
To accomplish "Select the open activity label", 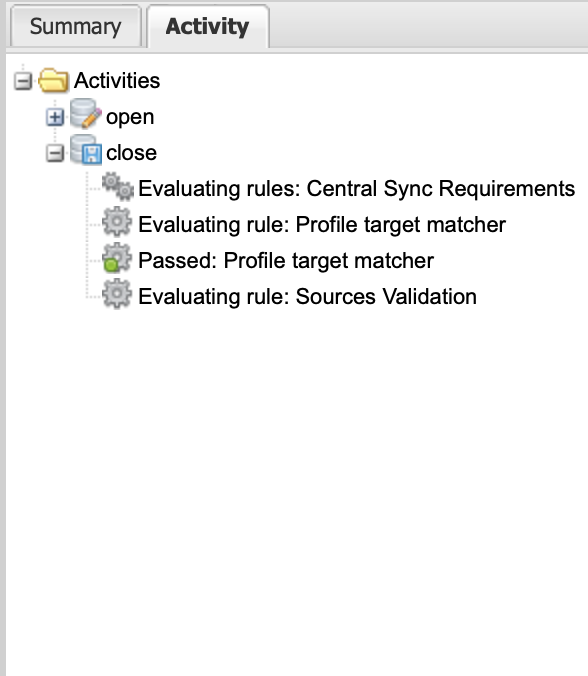I will click(130, 117).
